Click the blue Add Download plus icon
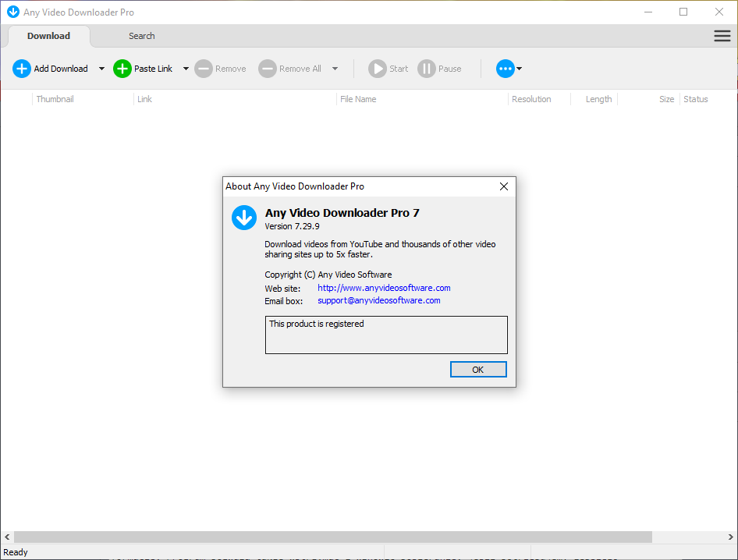This screenshot has width=738, height=560. [x=22, y=69]
